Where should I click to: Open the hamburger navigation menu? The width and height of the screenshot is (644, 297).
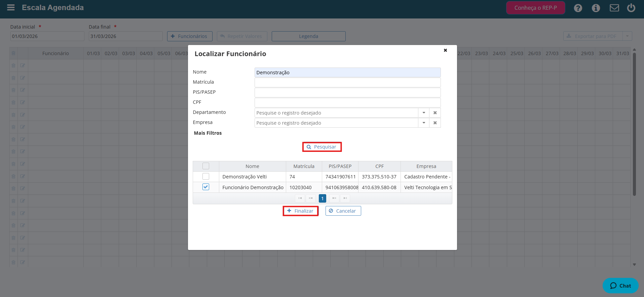tap(11, 7)
